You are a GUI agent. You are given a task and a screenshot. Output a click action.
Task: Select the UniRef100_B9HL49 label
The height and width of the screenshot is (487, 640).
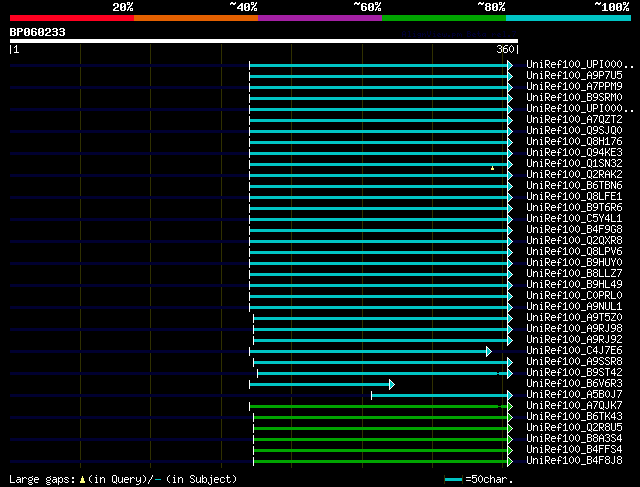coord(574,285)
